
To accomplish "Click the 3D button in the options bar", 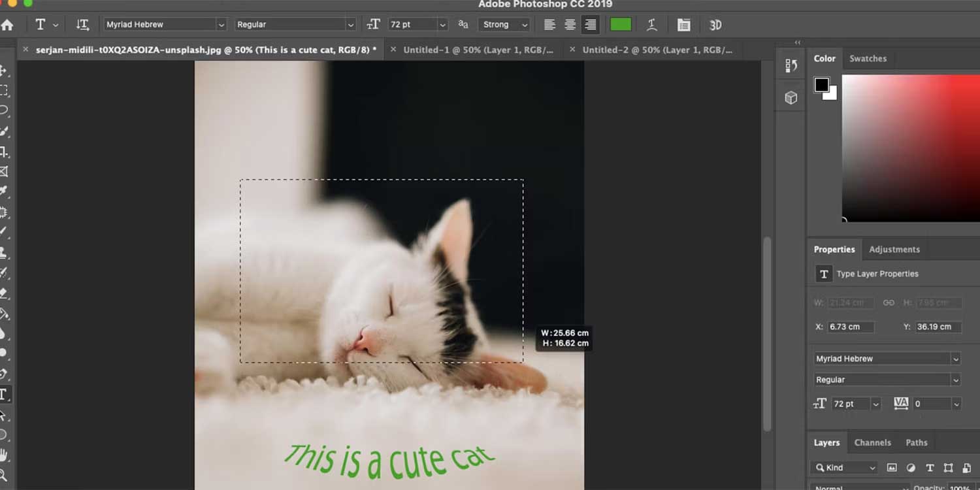I will pyautogui.click(x=715, y=24).
